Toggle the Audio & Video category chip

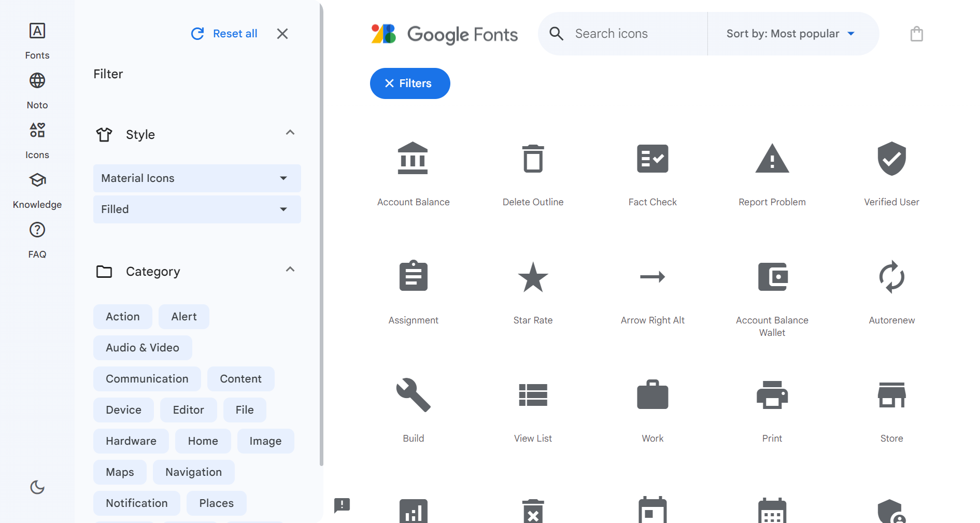tap(143, 348)
